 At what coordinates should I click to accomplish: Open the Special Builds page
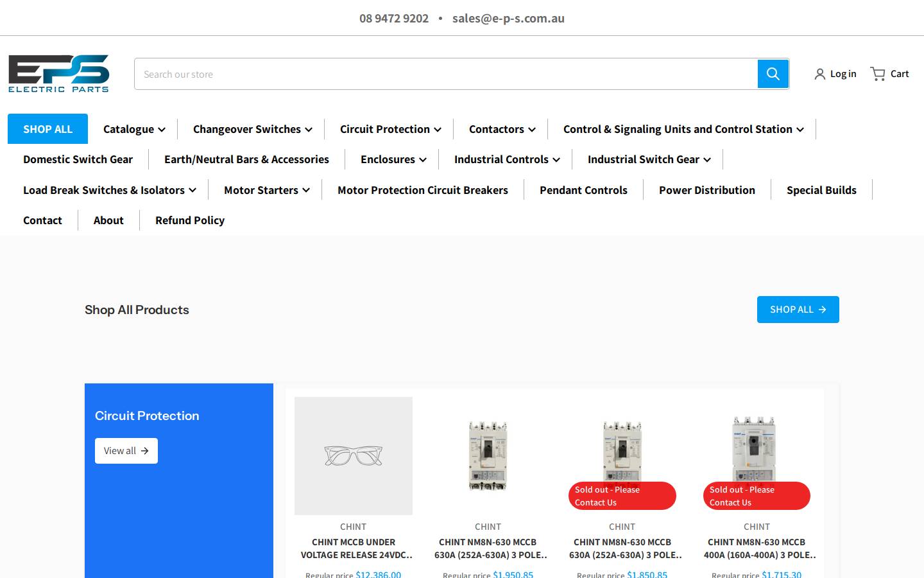click(821, 190)
